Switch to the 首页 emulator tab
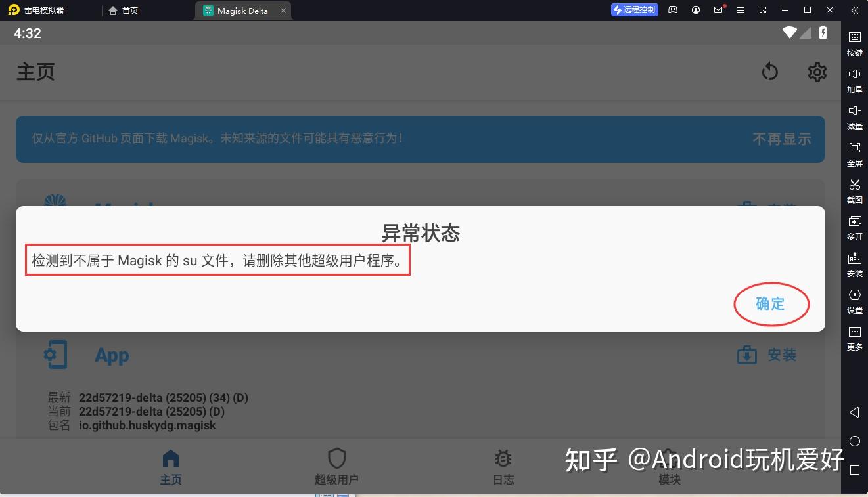868x497 pixels. click(123, 11)
